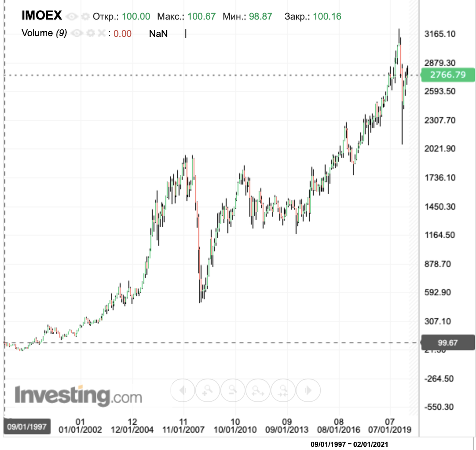Click the 01/01/2002 time axis label
Image resolution: width=476 pixels, height=450 pixels.
pyautogui.click(x=80, y=429)
